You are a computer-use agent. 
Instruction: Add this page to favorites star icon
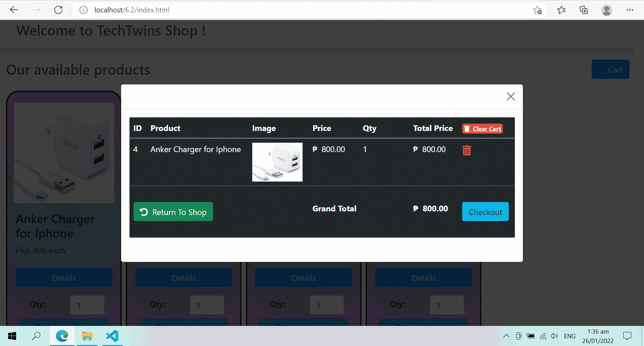[x=537, y=10]
